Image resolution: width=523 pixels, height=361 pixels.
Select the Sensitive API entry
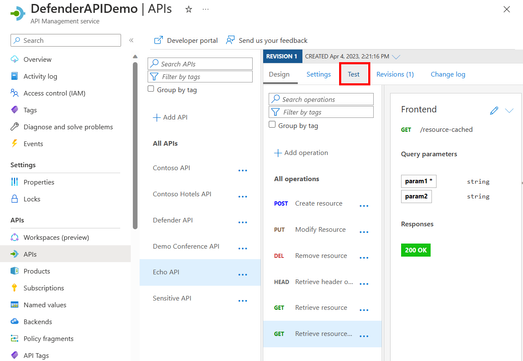[172, 298]
